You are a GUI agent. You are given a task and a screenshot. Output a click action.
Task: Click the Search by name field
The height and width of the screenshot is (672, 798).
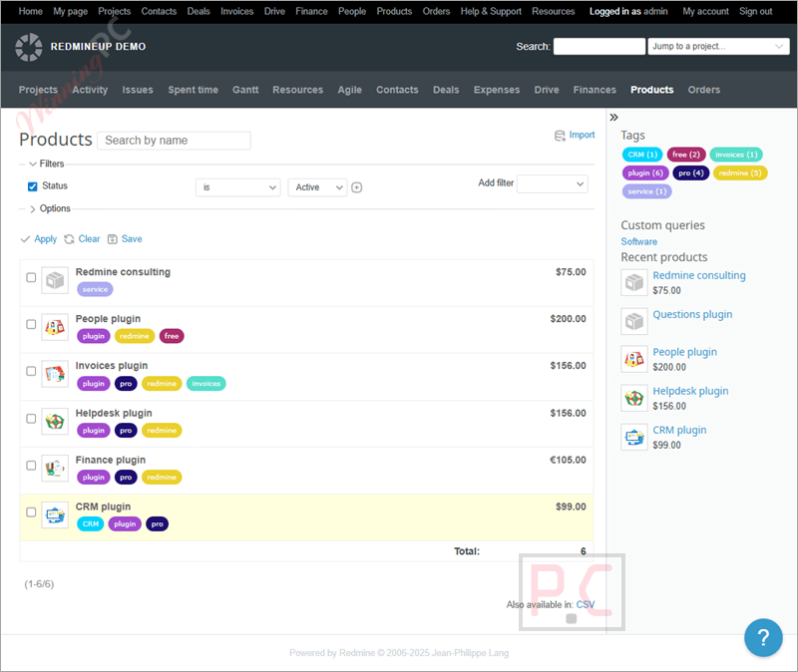174,141
